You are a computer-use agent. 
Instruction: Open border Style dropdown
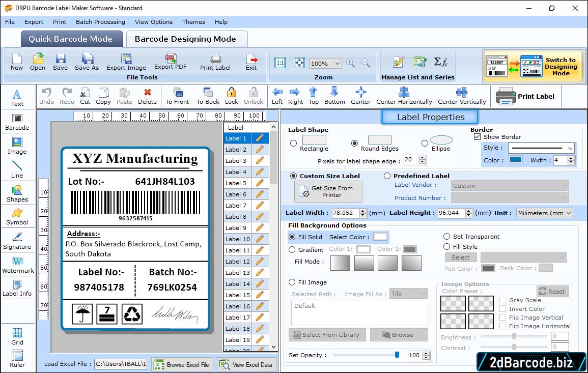[x=541, y=148]
